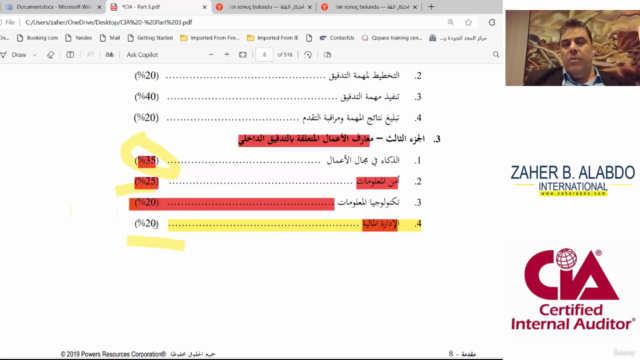Click the CIA Certified Internal Auditor logo

point(572,289)
